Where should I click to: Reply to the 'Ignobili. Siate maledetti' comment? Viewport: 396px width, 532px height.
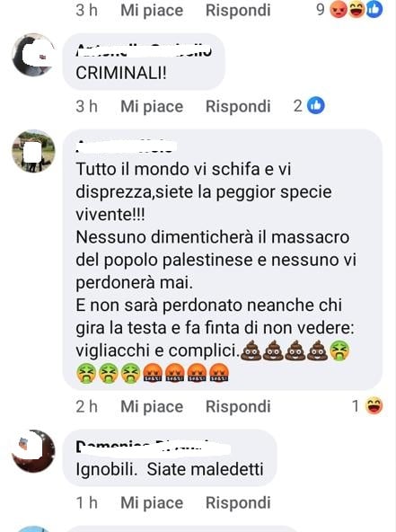[x=238, y=502]
